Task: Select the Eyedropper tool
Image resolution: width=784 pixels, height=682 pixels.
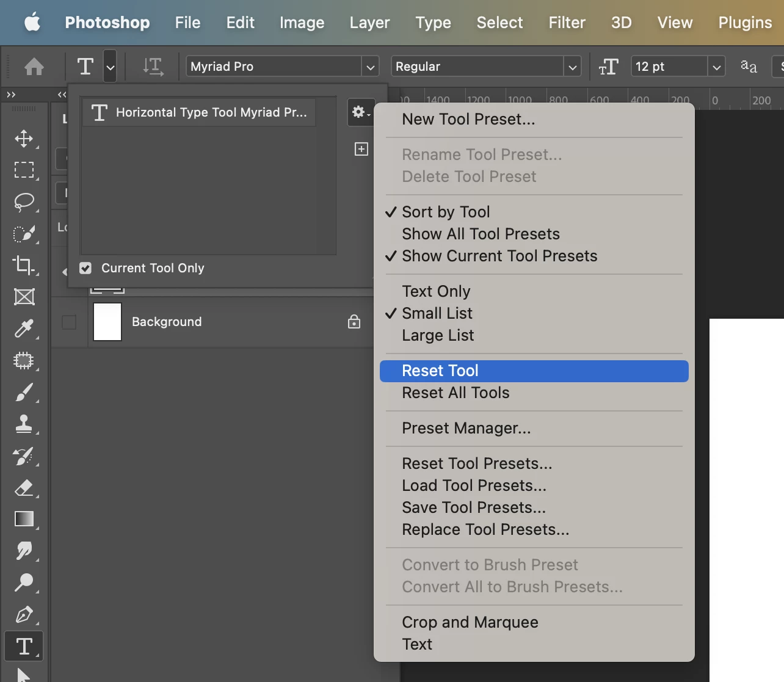Action: [x=24, y=328]
